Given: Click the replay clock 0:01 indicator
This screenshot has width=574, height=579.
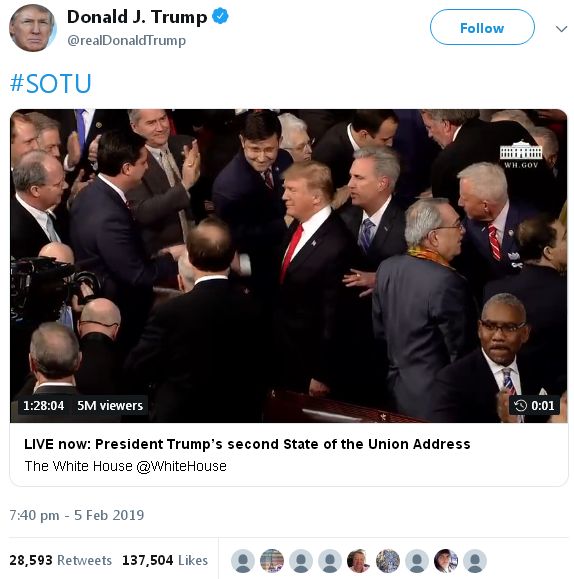Looking at the screenshot, I should tap(534, 405).
